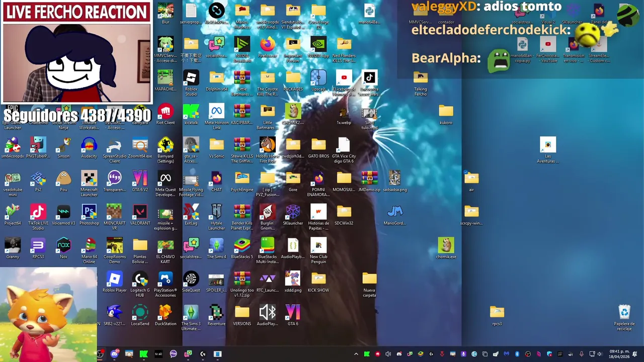The height and width of the screenshot is (362, 644).
Task: Open the Hytale Launcher shortcut
Action: (216, 217)
